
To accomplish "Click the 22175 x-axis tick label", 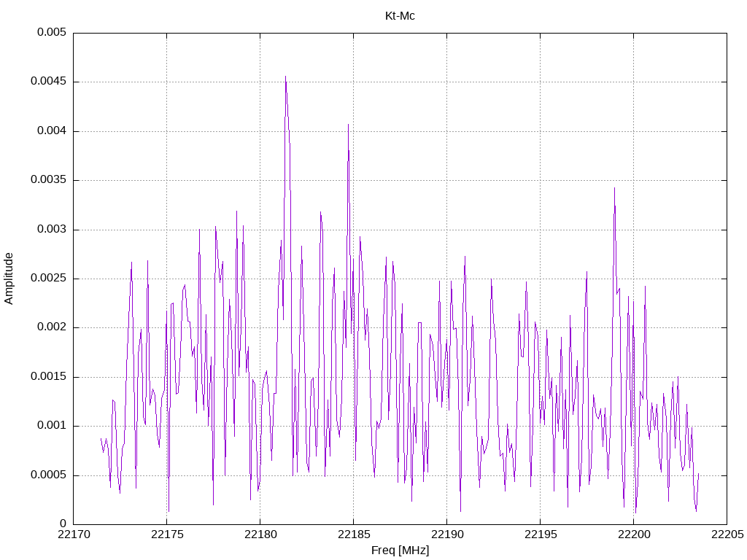I will coord(167,534).
